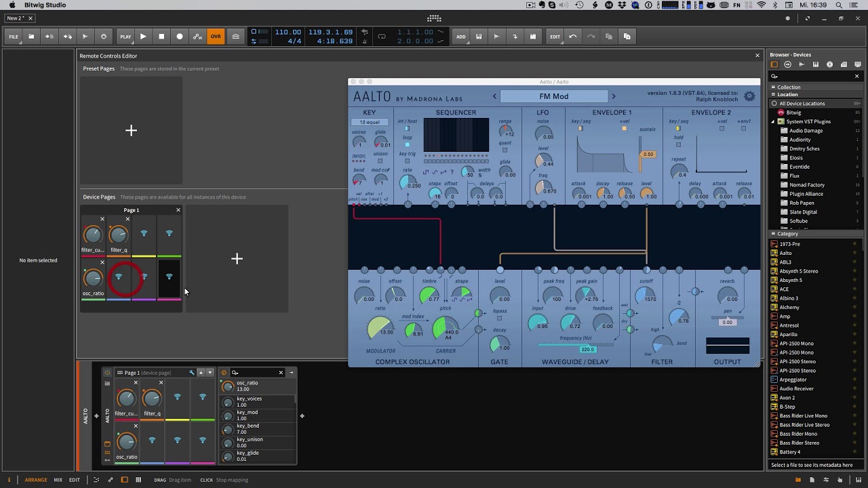The image size is (868, 488).
Task: Add a new preset page with plus
Action: [x=132, y=130]
